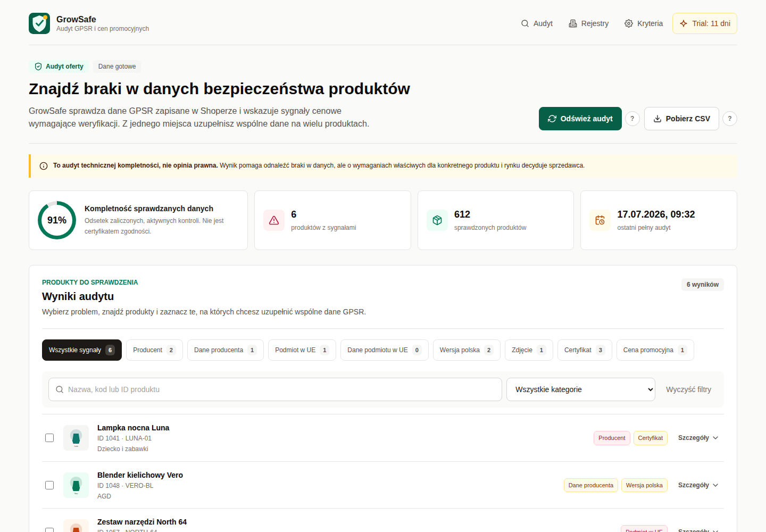Open help next to Odśwież audyt
766x532 pixels.
[x=632, y=119]
